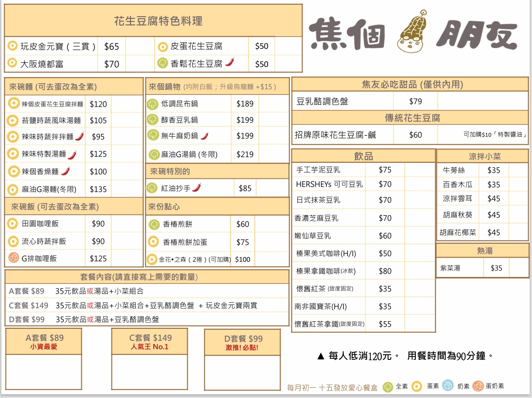This screenshot has width=532, height=398.
Task: Click the empty box under A套餐 $89
Action: (x=43, y=372)
